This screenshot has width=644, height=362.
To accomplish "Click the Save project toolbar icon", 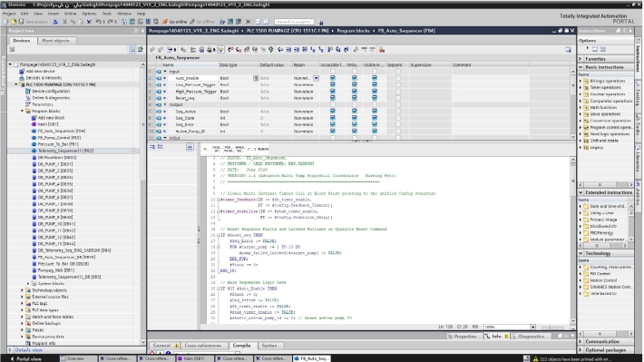I will (x=22, y=22).
